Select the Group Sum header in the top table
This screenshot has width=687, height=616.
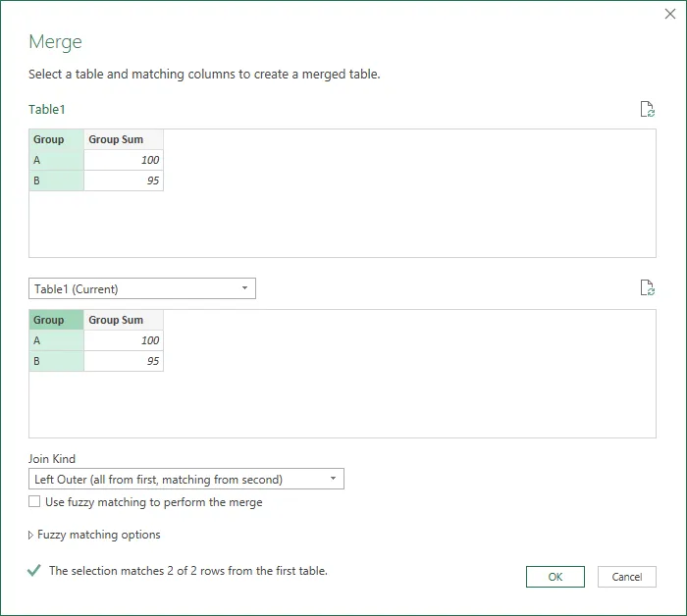[x=124, y=139]
